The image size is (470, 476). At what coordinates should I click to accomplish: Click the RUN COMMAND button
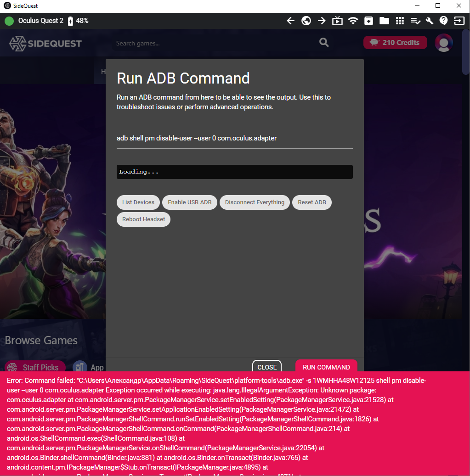click(x=326, y=366)
